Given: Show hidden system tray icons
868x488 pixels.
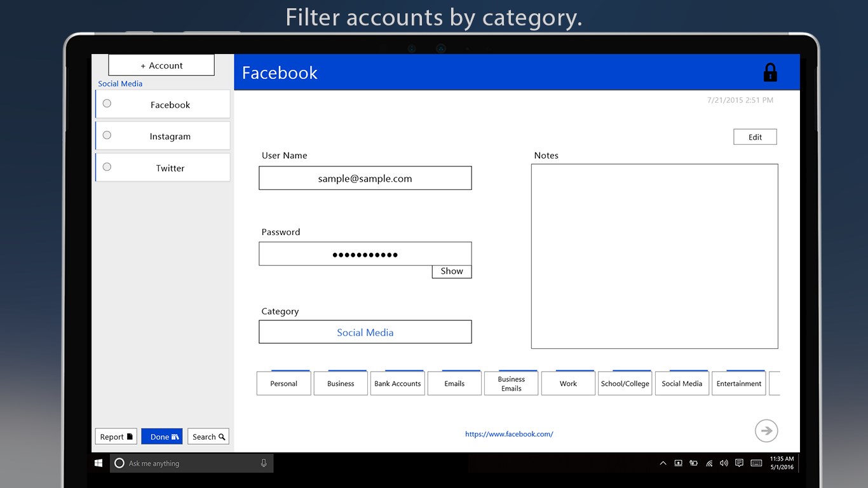Looking at the screenshot, I should [x=663, y=463].
